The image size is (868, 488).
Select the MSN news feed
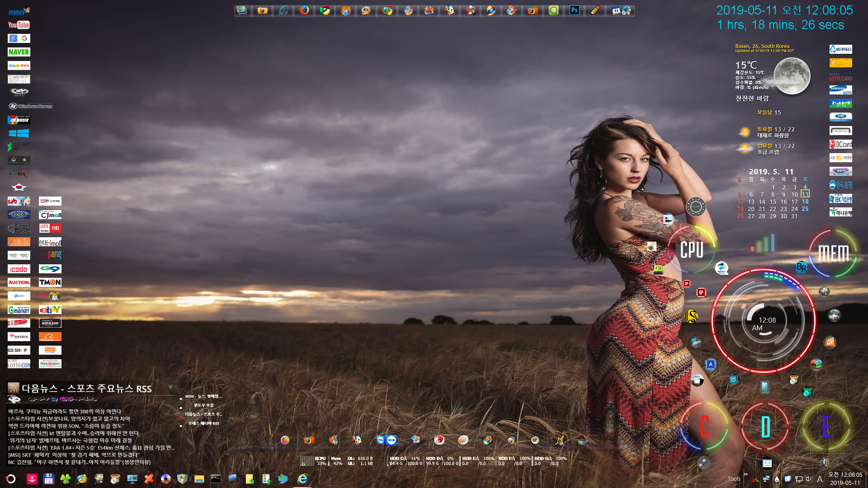pos(203,396)
